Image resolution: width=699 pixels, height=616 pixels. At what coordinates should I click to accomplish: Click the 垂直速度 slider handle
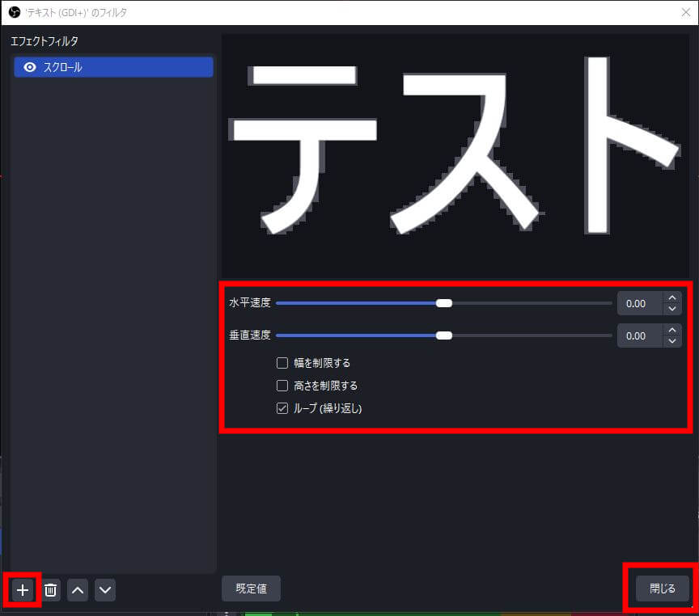(x=444, y=335)
